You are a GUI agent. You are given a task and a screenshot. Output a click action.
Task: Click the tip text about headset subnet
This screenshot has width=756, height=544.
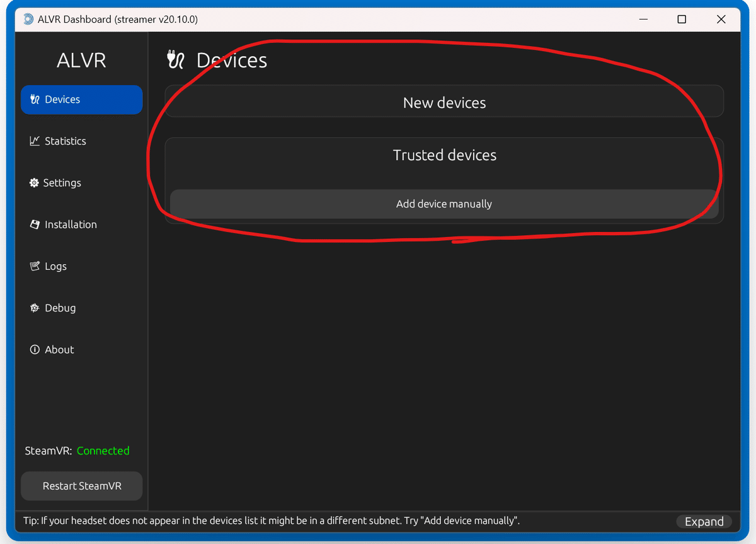coord(272,521)
